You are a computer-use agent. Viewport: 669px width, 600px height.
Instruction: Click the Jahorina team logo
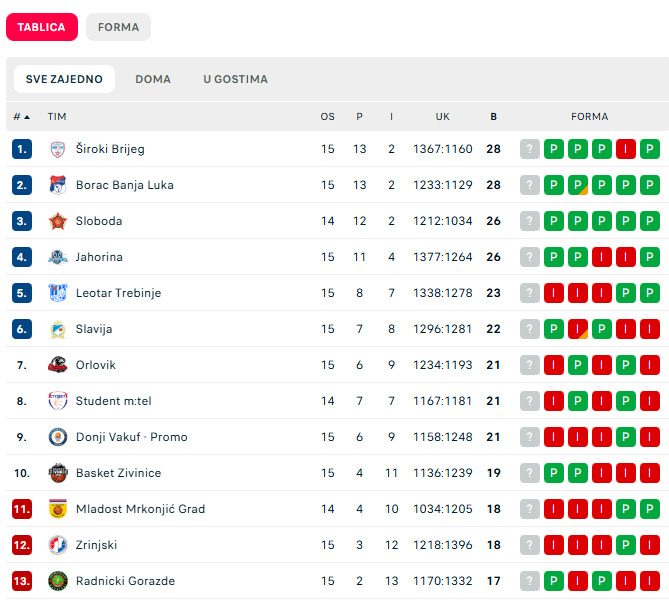click(x=57, y=257)
